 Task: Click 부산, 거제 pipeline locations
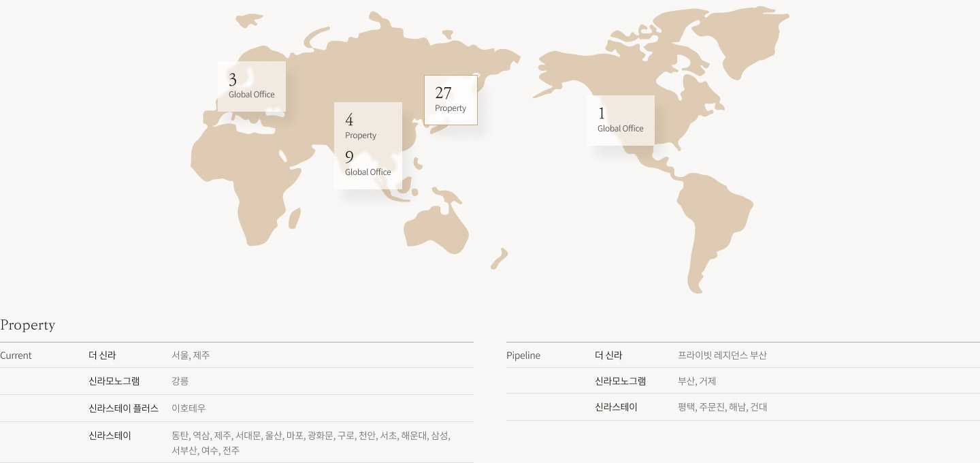pos(697,381)
